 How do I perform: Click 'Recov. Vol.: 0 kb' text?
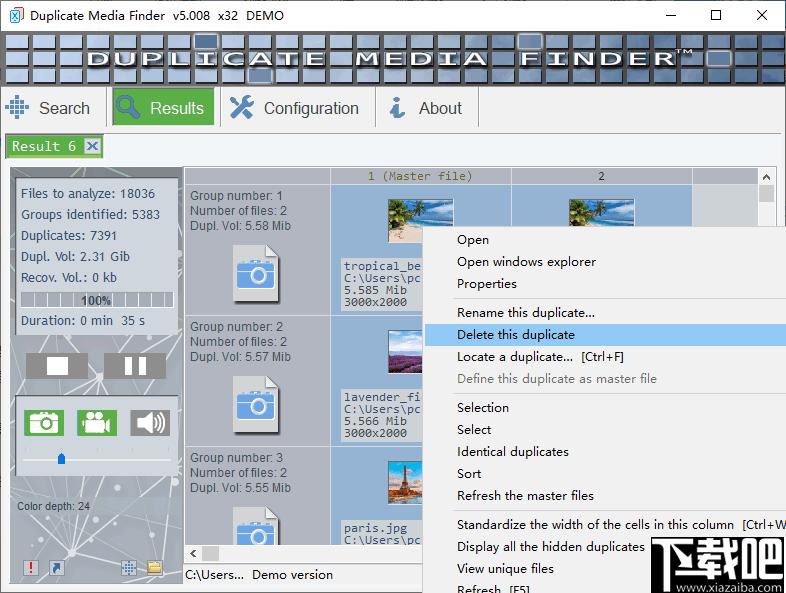[x=69, y=278]
